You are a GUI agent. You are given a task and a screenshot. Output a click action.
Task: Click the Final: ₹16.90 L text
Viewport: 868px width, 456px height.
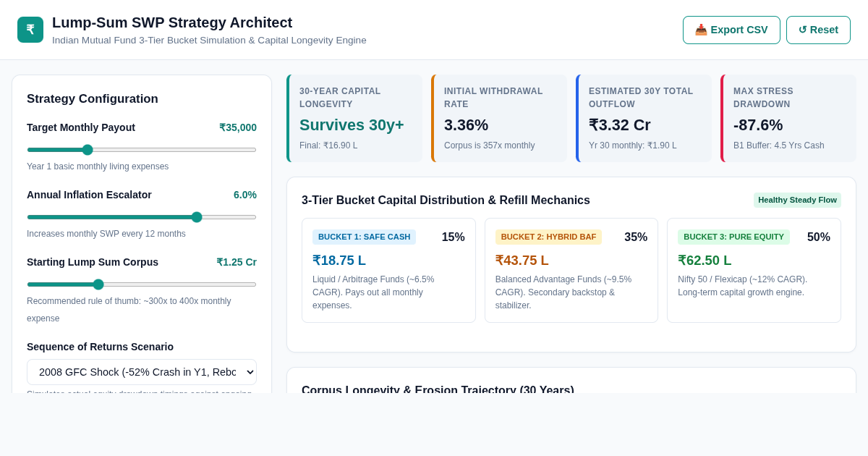tap(328, 145)
